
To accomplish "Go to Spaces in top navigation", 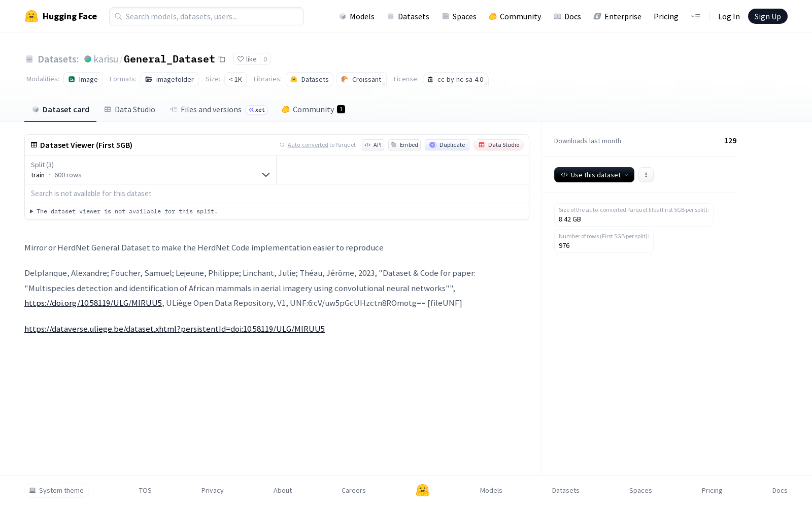I will click(x=459, y=16).
